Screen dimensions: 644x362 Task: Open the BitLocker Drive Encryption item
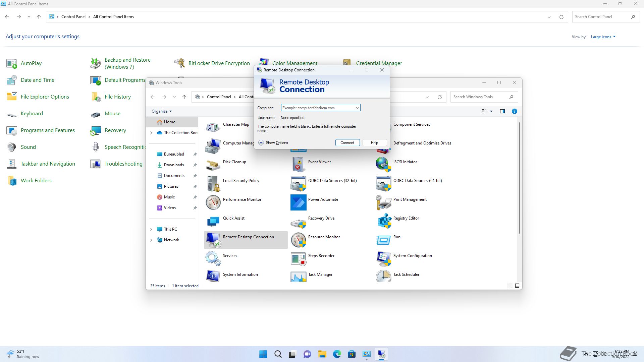pyautogui.click(x=219, y=63)
